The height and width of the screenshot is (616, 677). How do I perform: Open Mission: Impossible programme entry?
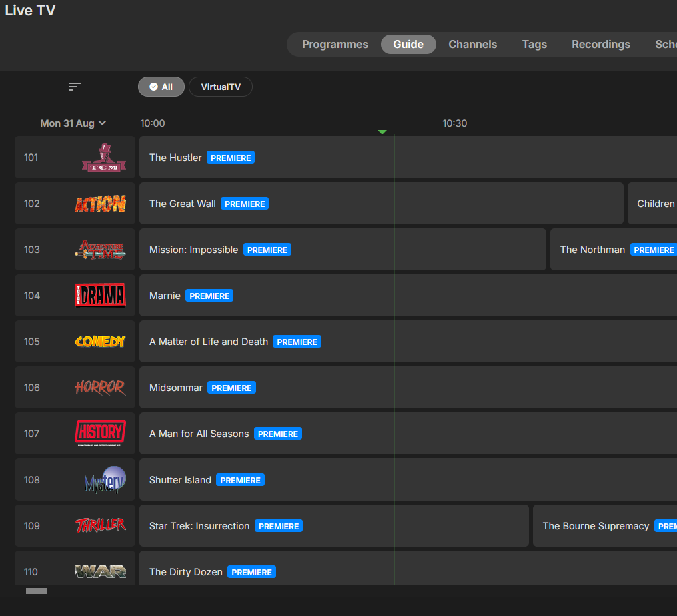pyautogui.click(x=343, y=250)
